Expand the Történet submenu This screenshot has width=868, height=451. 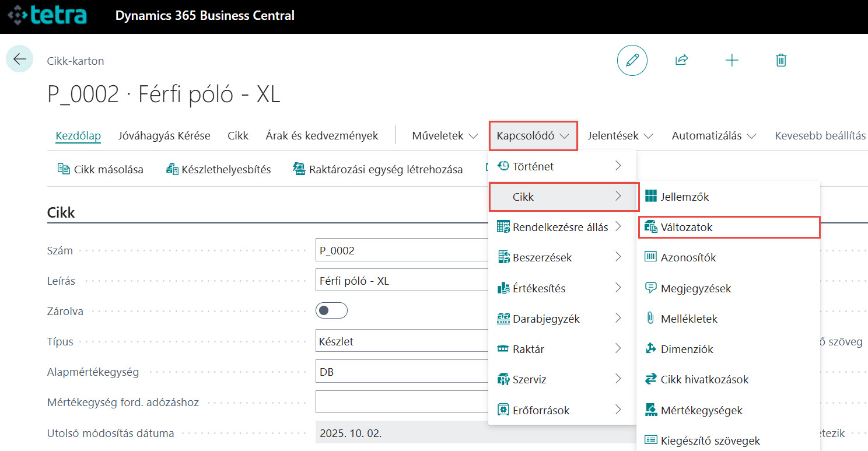click(561, 166)
